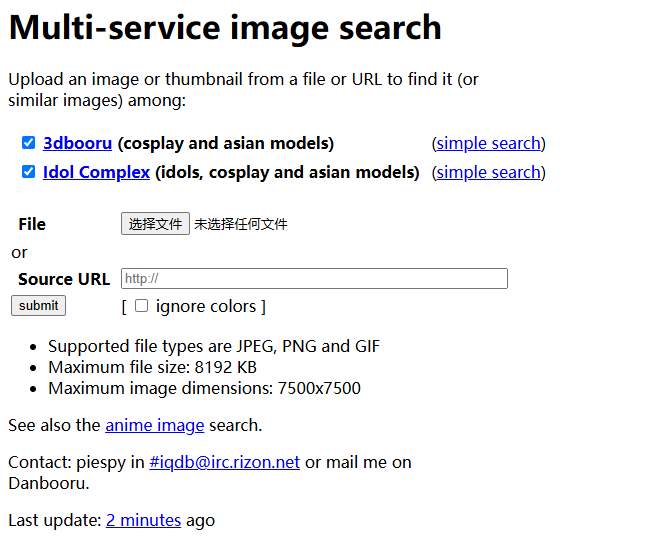Click the Multi-service image search heading
This screenshot has width=653, height=539.
point(225,27)
